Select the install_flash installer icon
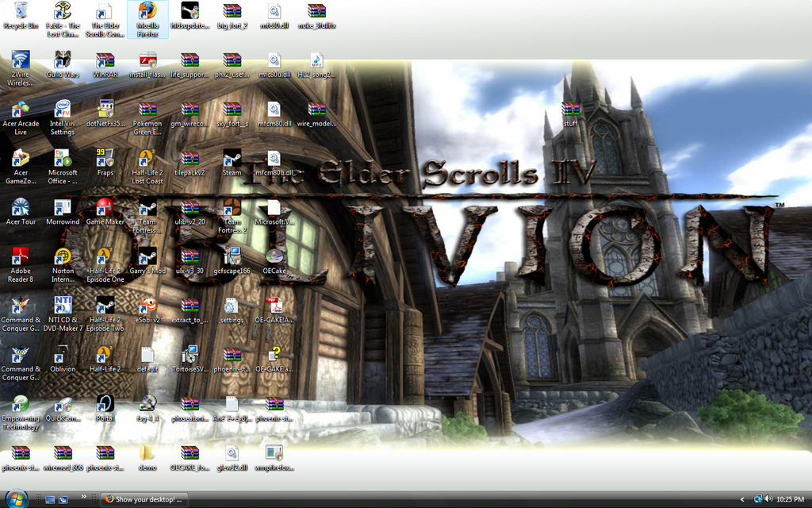The image size is (812, 508). [x=147, y=64]
